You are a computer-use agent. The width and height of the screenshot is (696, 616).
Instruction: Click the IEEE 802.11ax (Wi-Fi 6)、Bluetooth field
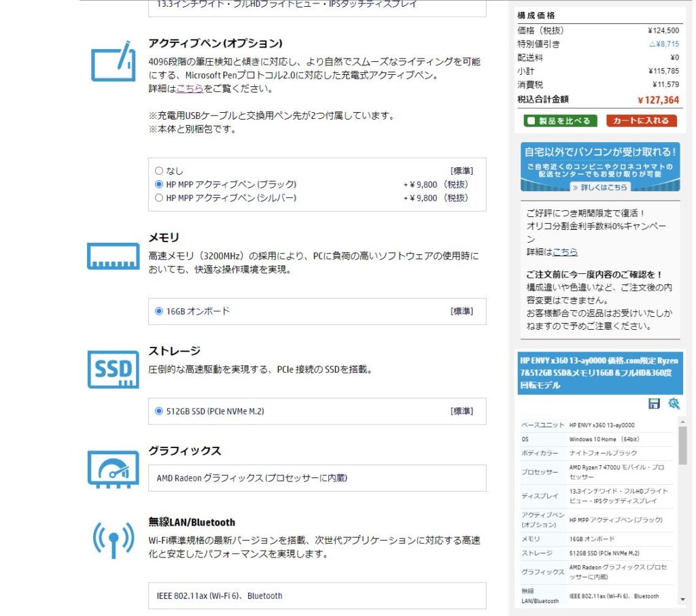(x=317, y=596)
